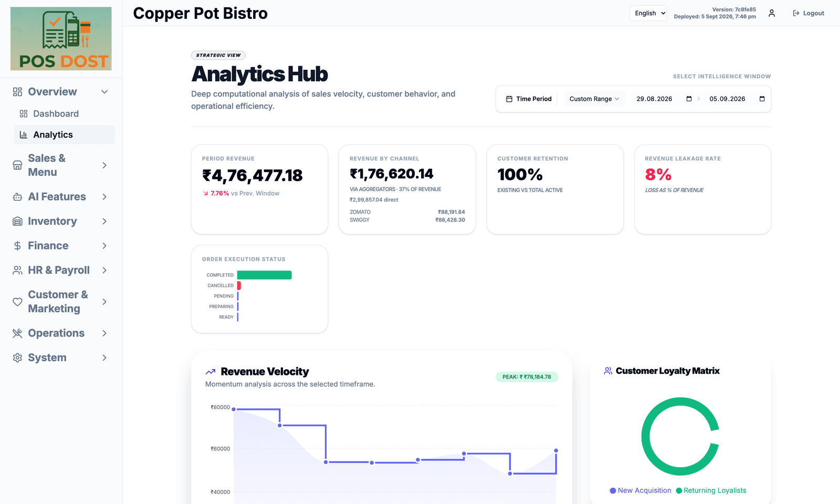Viewport: 840px width, 504px height.
Task: Open the English language dropdown
Action: click(648, 13)
